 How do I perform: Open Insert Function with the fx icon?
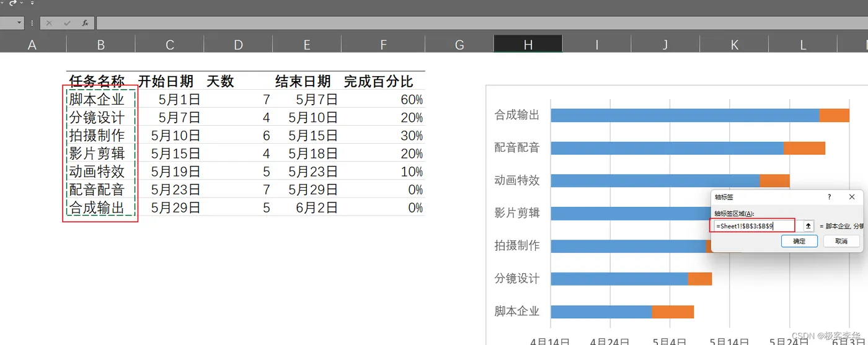(85, 23)
